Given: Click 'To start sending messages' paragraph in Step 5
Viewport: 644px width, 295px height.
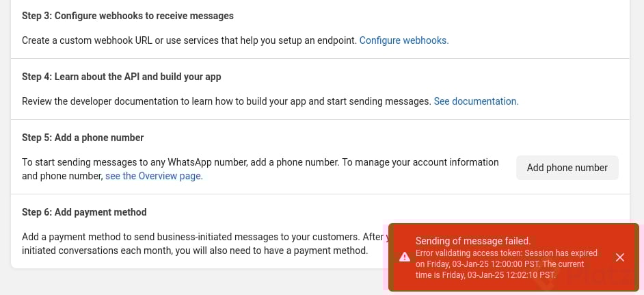Looking at the screenshot, I should (260, 162).
